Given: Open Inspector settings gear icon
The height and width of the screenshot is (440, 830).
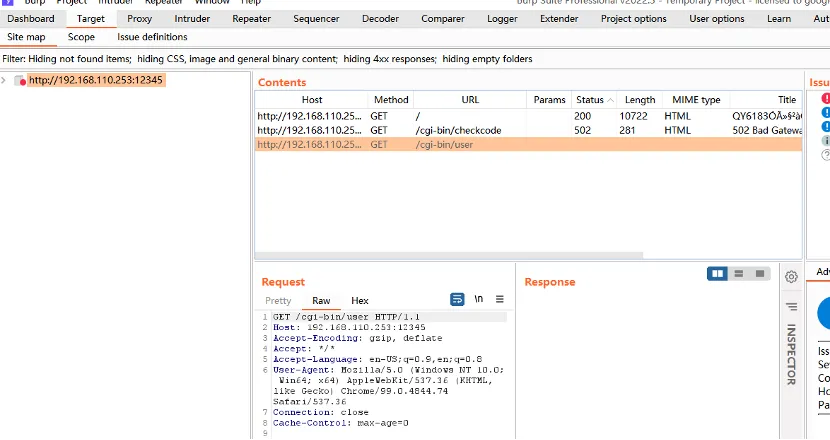Looking at the screenshot, I should point(791,277).
